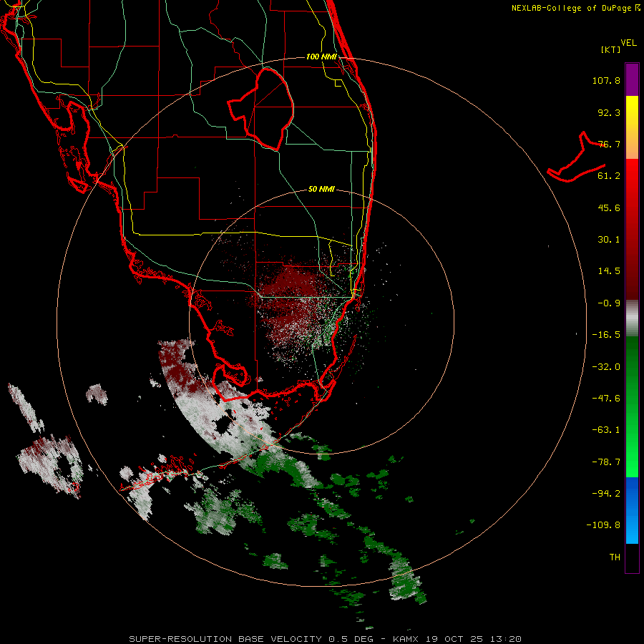644x644 pixels.
Task: Click the 100 NMI range ring label
Action: pyautogui.click(x=321, y=57)
